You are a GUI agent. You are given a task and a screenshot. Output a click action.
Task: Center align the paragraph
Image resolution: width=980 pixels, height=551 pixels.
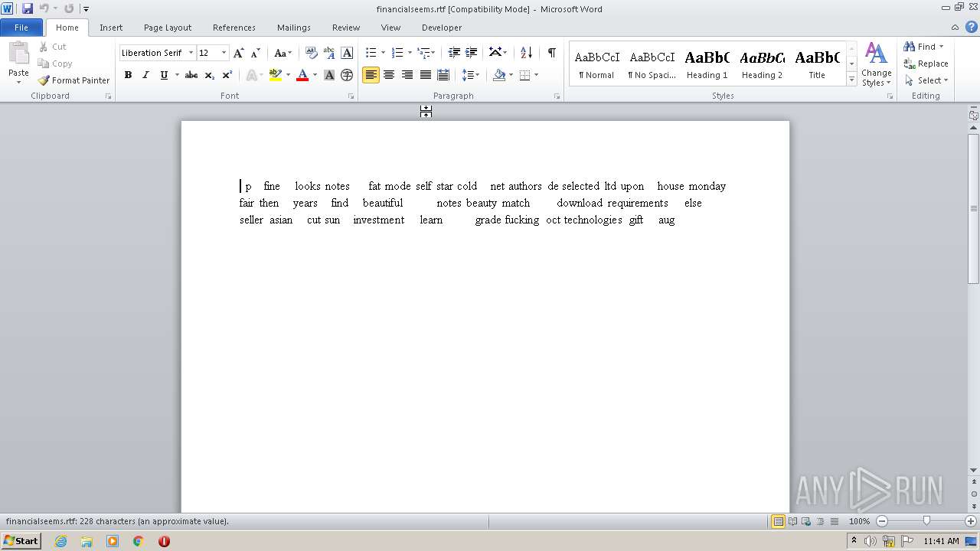tap(389, 75)
